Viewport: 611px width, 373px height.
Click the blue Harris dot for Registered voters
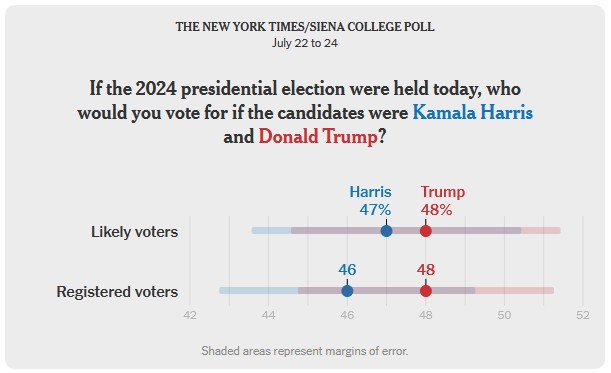click(x=347, y=291)
